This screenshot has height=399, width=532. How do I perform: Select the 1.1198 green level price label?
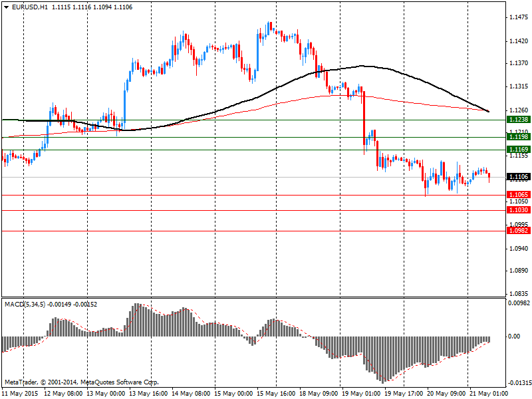coord(518,137)
